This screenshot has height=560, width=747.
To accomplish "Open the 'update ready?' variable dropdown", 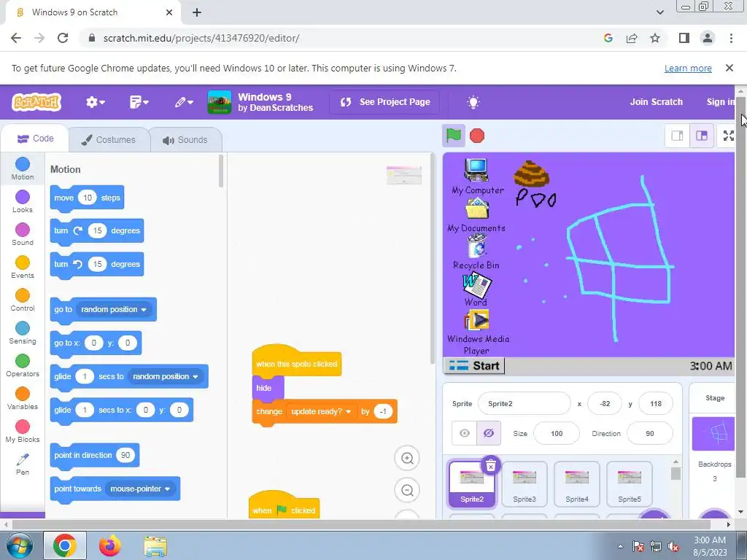I will 321,411.
